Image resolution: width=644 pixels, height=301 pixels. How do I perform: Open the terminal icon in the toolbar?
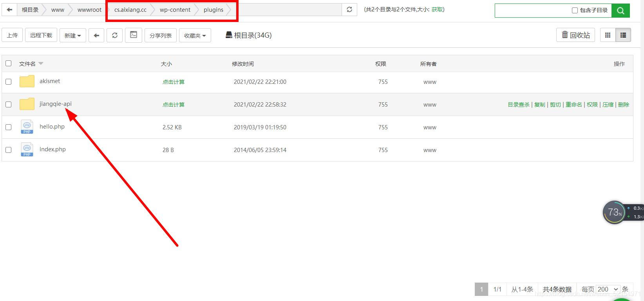point(134,35)
